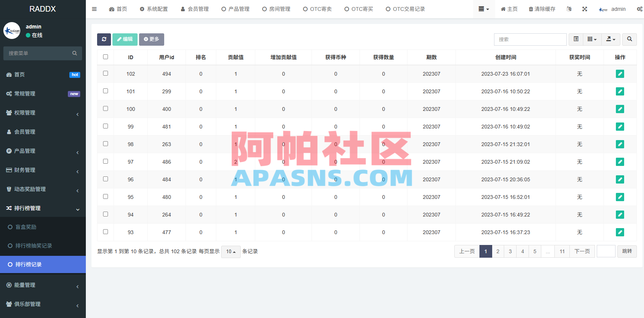Click the 跳转 jump button
This screenshot has width=644, height=318.
[627, 251]
